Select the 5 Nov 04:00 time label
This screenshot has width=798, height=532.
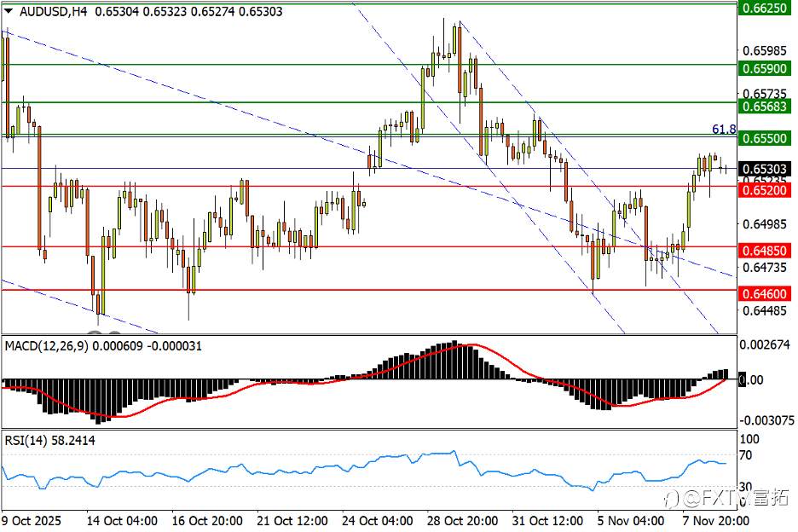point(631,521)
